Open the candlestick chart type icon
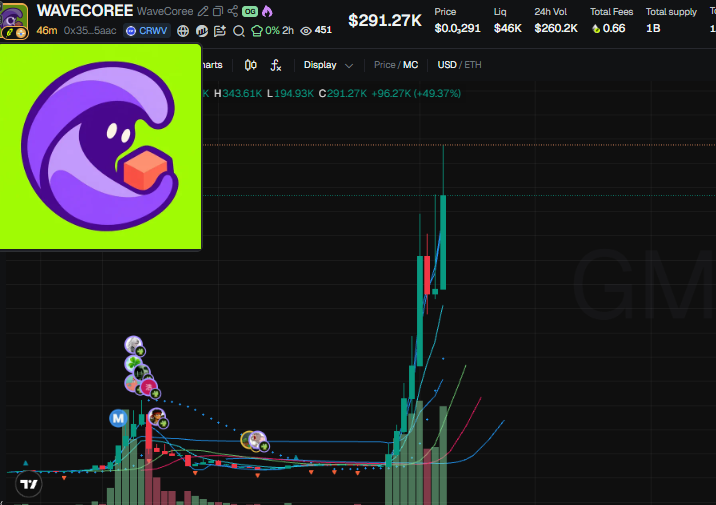The image size is (716, 505). [x=250, y=65]
